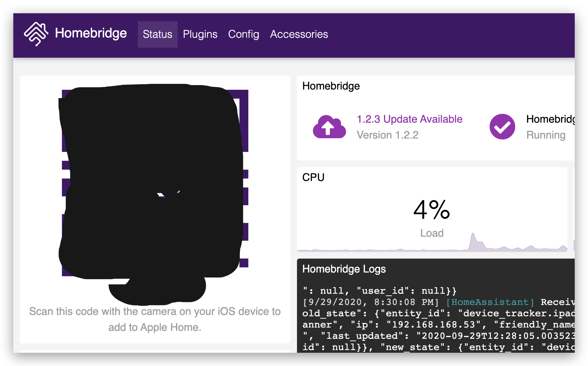588x366 pixels.
Task: Click the Homebridge logo icon
Action: (x=36, y=34)
